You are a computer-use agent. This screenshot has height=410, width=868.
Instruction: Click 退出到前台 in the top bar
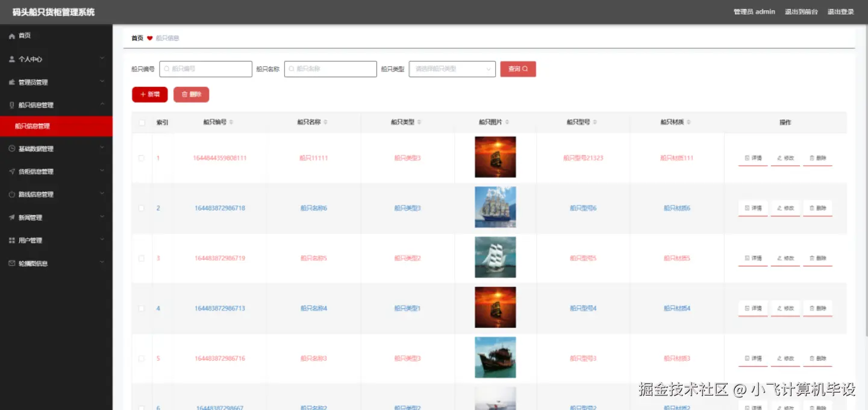[801, 11]
